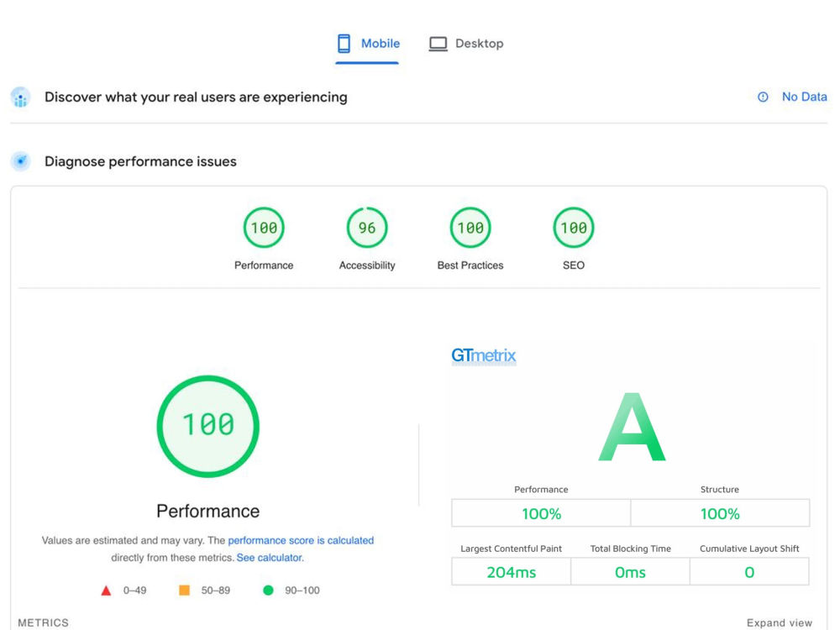This screenshot has height=630, width=840.
Task: Open the No Data link
Action: (x=804, y=97)
